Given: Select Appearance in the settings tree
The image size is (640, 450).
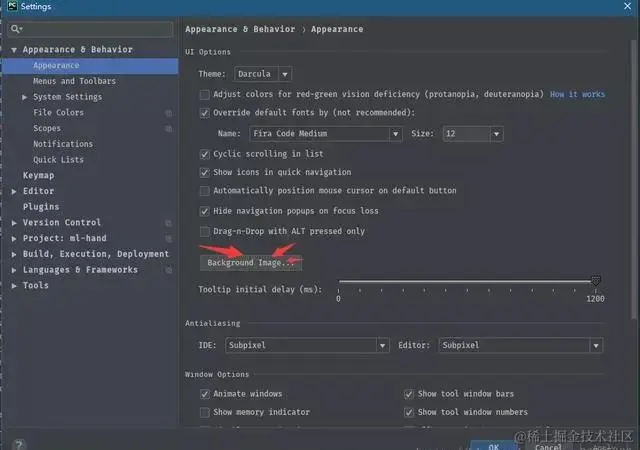Looking at the screenshot, I should (x=90, y=66).
